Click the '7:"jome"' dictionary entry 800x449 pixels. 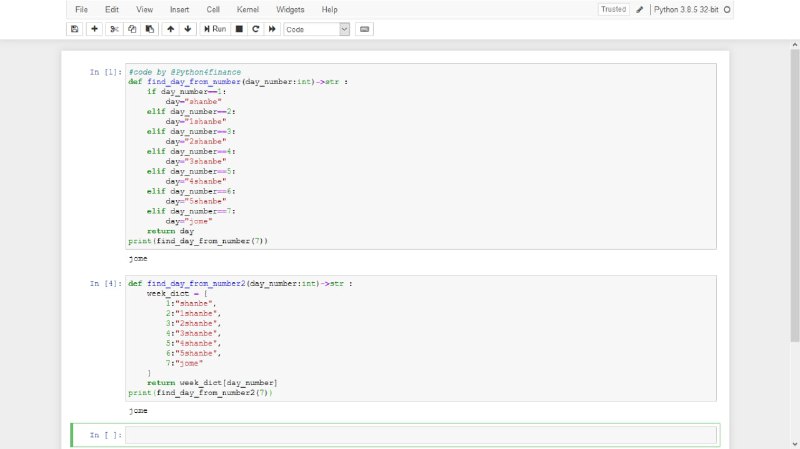click(184, 363)
